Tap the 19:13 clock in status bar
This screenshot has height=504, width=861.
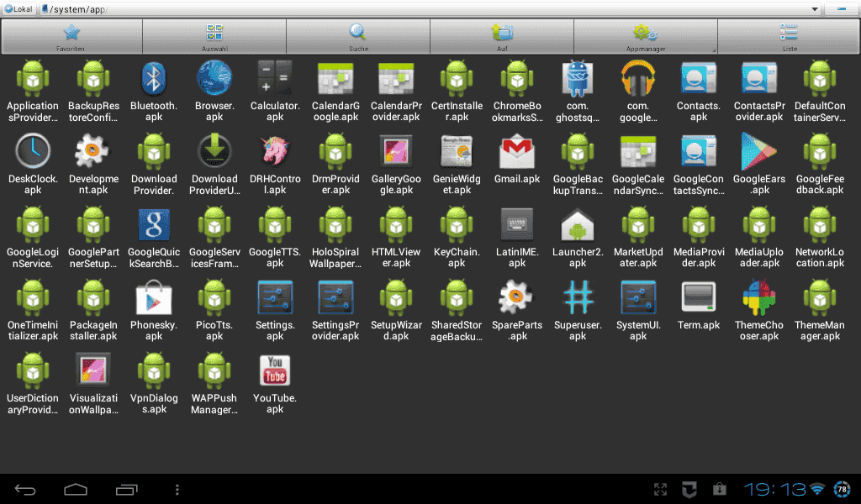pyautogui.click(x=774, y=489)
